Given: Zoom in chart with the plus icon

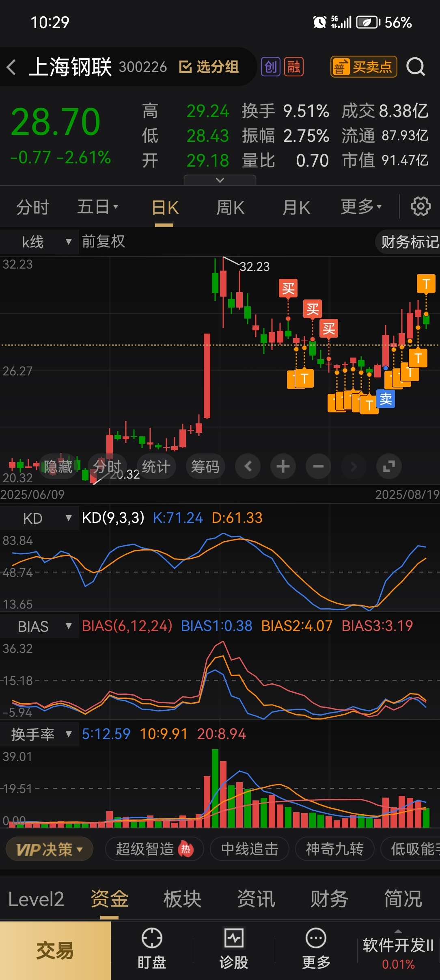Looking at the screenshot, I should click(x=283, y=466).
